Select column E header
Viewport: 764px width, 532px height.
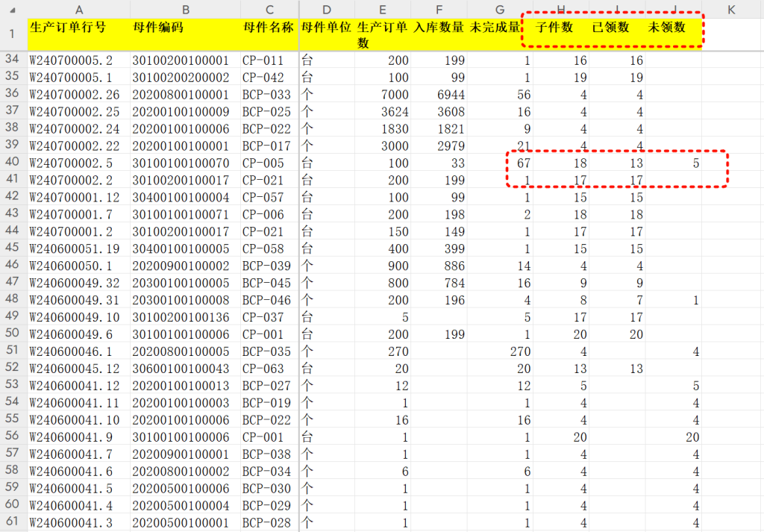coord(383,10)
